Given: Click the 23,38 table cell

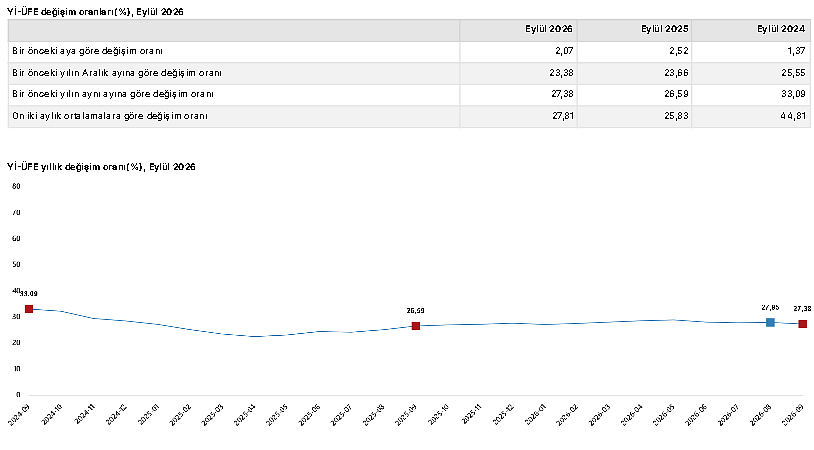Looking at the screenshot, I should [x=561, y=73].
